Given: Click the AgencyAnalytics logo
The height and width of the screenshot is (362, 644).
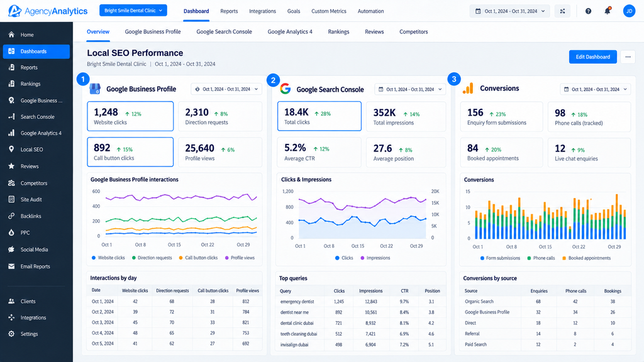Looking at the screenshot, I should (x=48, y=11).
